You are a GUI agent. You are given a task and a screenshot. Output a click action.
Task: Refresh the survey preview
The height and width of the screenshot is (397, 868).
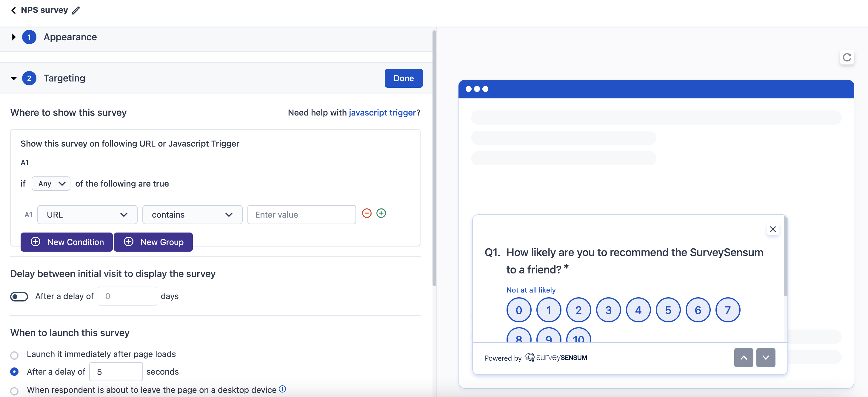(x=847, y=57)
